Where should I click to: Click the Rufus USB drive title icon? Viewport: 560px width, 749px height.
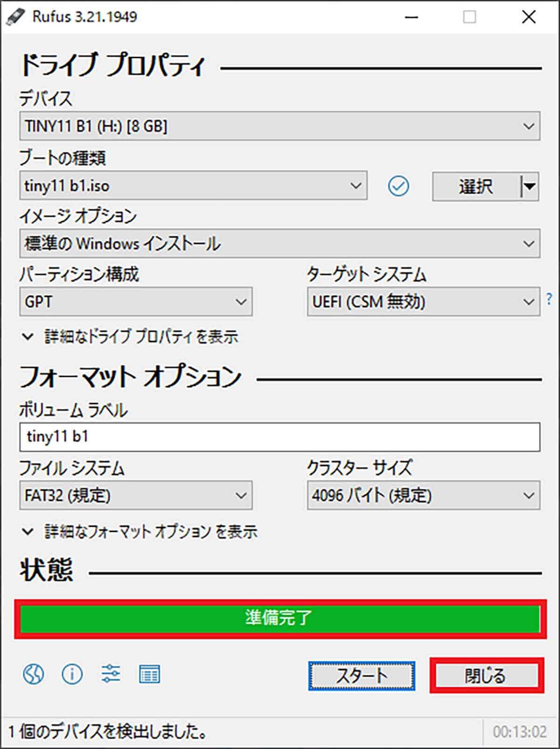tap(15, 17)
